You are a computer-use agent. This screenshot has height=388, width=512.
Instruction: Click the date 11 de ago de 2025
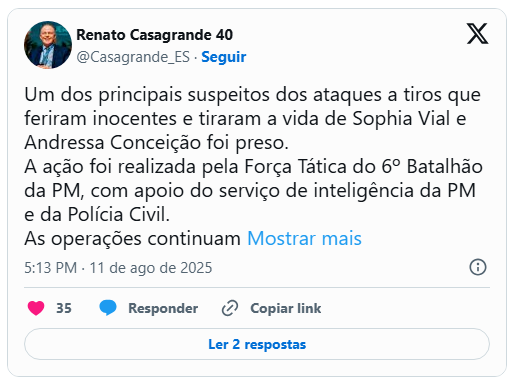151,268
